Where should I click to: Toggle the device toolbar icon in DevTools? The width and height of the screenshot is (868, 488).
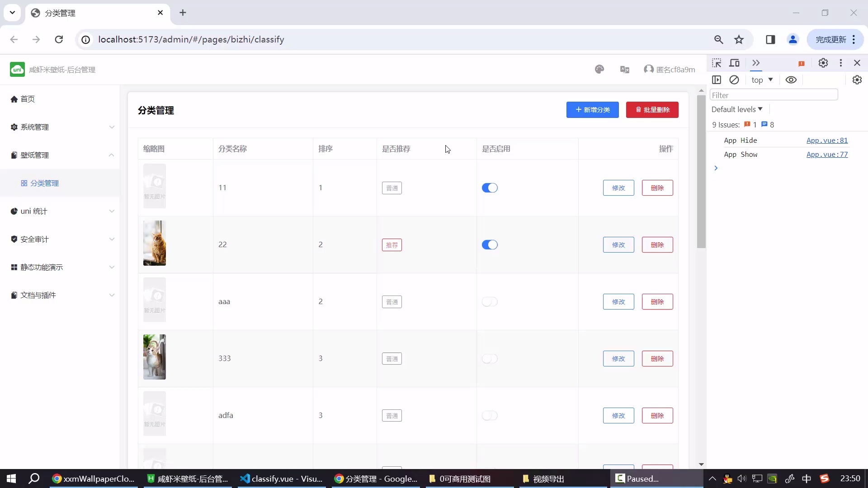[x=735, y=63]
